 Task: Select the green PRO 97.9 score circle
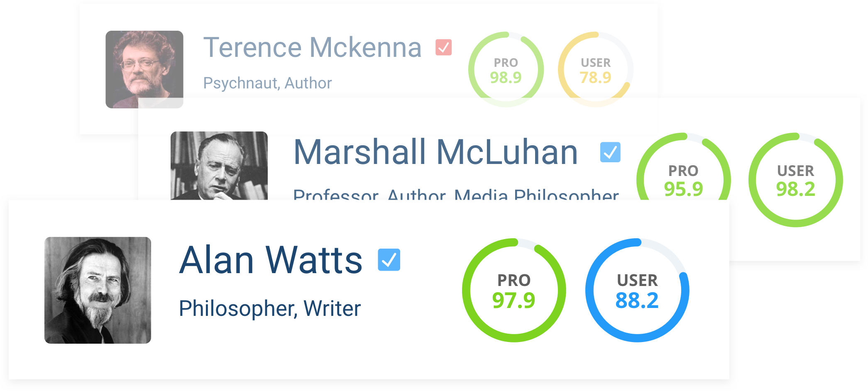click(x=514, y=290)
